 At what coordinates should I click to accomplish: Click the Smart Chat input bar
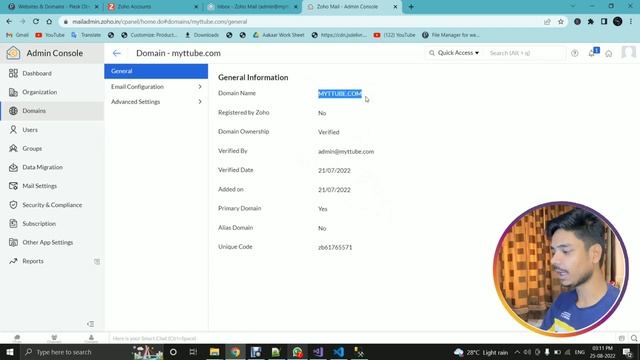361,338
